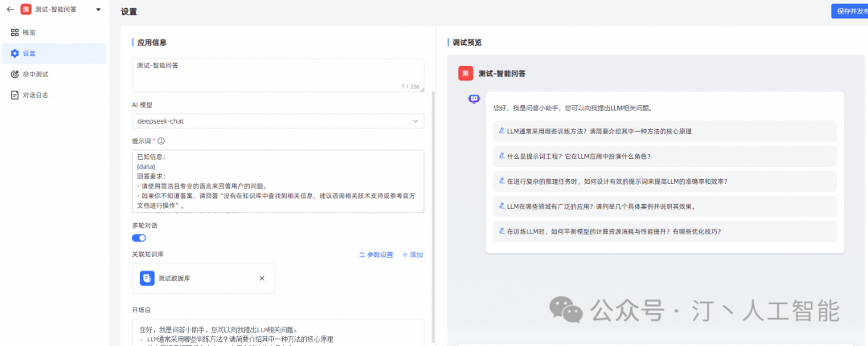Click the red 测 avatar in preview header

[x=465, y=73]
